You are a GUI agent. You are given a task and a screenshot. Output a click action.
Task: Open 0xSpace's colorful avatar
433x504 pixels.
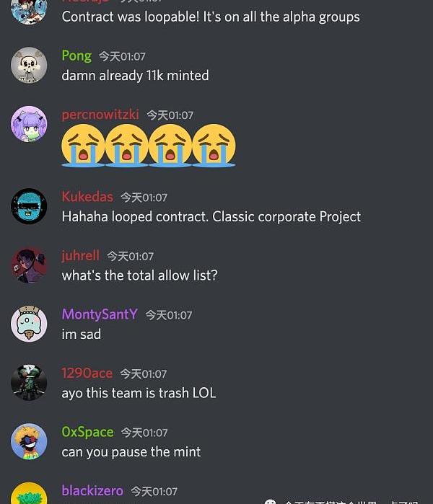29,441
